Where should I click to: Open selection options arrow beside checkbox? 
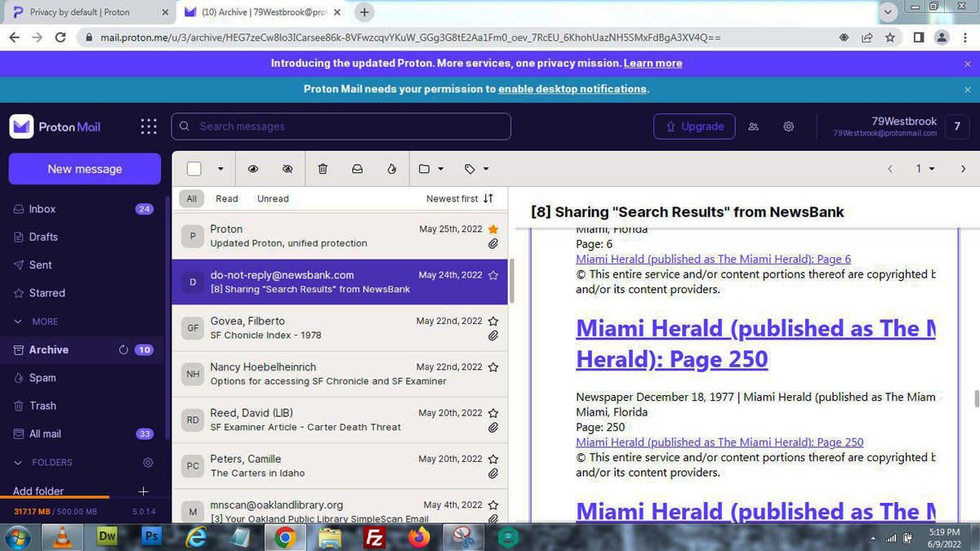tap(220, 169)
